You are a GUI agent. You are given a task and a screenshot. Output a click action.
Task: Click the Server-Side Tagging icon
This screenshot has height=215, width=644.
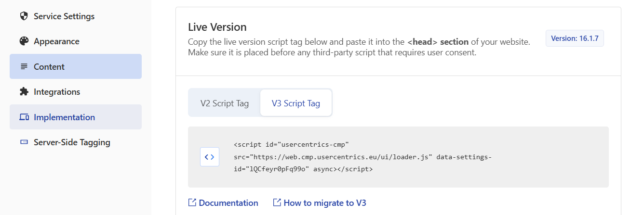[24, 142]
